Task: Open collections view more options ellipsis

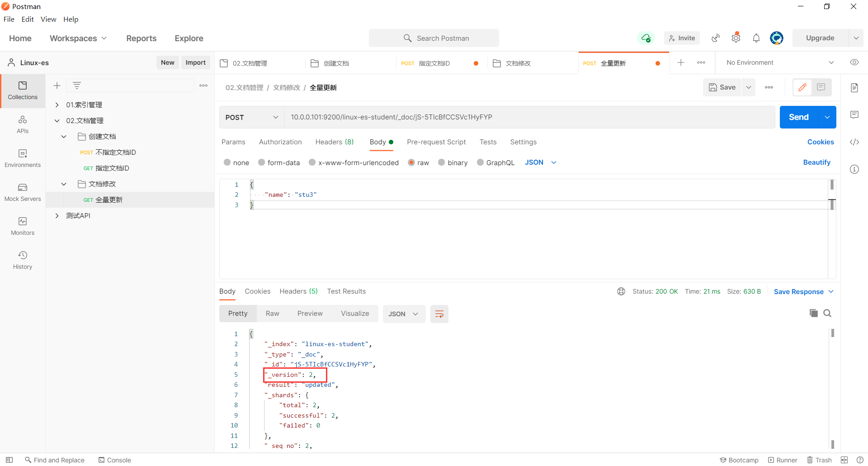Action: coord(203,86)
